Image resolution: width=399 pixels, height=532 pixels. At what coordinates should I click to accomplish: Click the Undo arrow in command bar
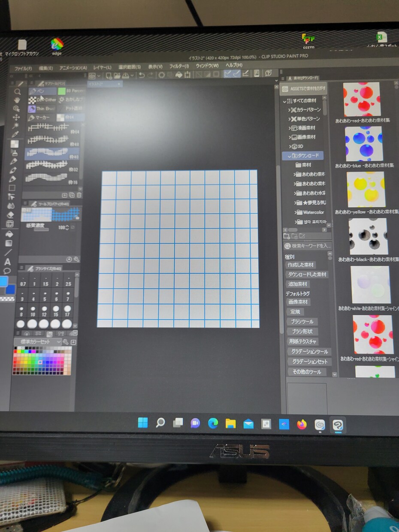[142, 75]
